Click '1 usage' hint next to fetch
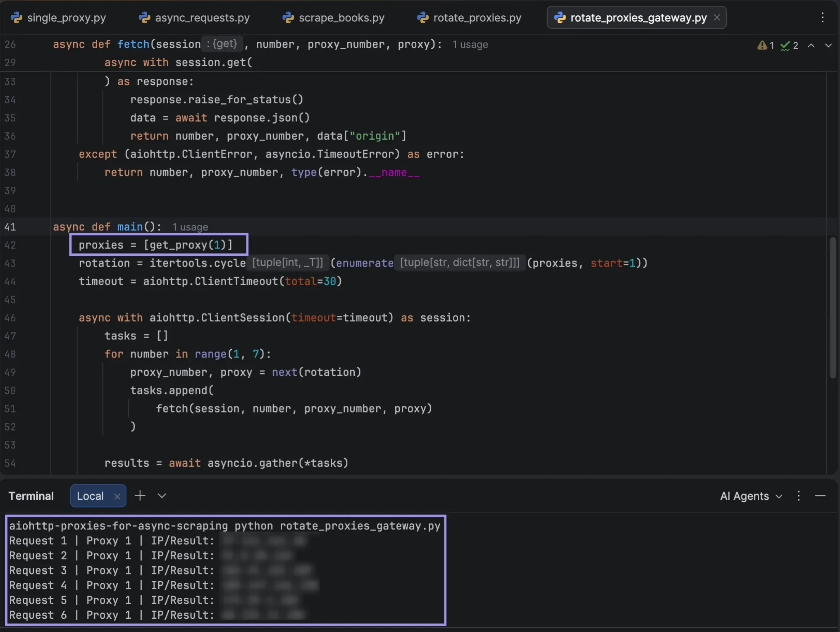This screenshot has width=840, height=632. point(470,45)
